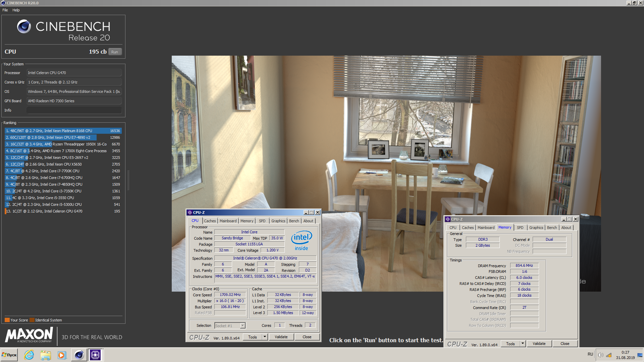The image size is (644, 362).
Task: Open Mainboard tab in right CPU-Z window
Action: pyautogui.click(x=486, y=228)
